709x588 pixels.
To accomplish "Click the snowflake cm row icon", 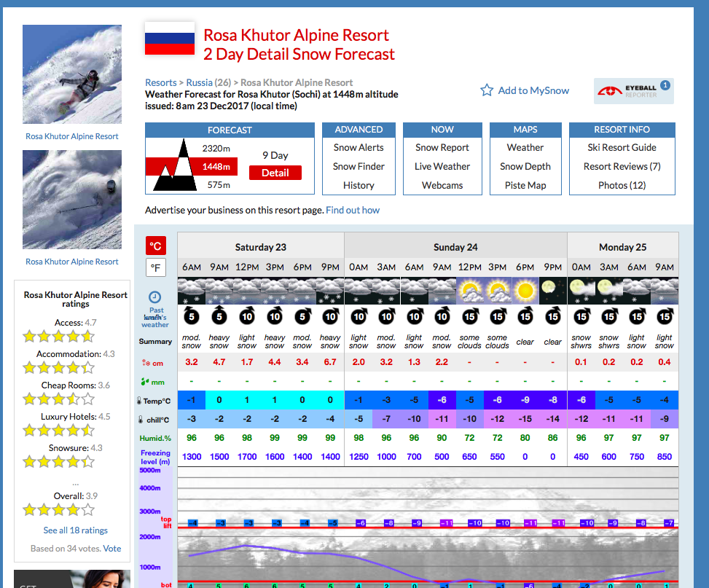I will click(x=146, y=363).
